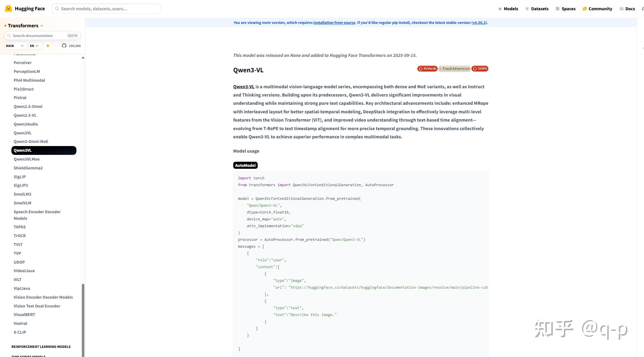This screenshot has height=357, width=644.
Task: Click the Datasets nav icon
Action: pos(527,9)
